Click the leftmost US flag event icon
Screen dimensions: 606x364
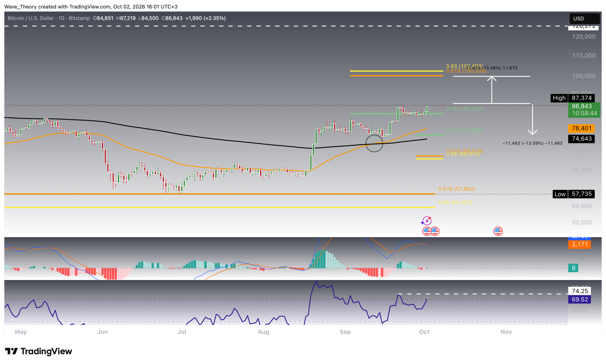[x=427, y=231]
